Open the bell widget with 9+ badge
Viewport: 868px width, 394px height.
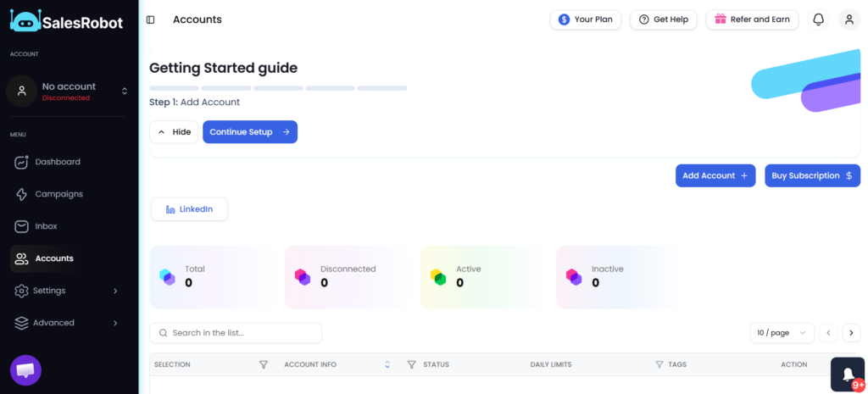(848, 374)
